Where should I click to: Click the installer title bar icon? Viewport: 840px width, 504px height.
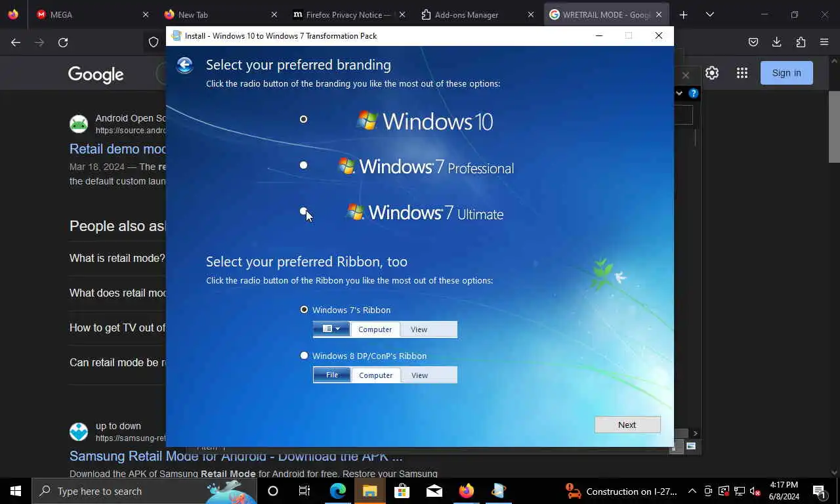pyautogui.click(x=176, y=35)
